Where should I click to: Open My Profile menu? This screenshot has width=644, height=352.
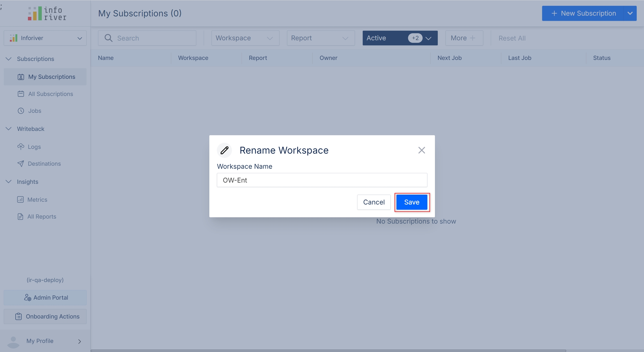coord(45,341)
